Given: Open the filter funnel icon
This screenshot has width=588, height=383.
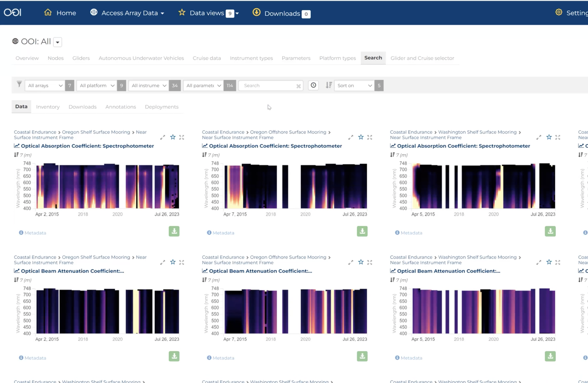Looking at the screenshot, I should point(19,84).
